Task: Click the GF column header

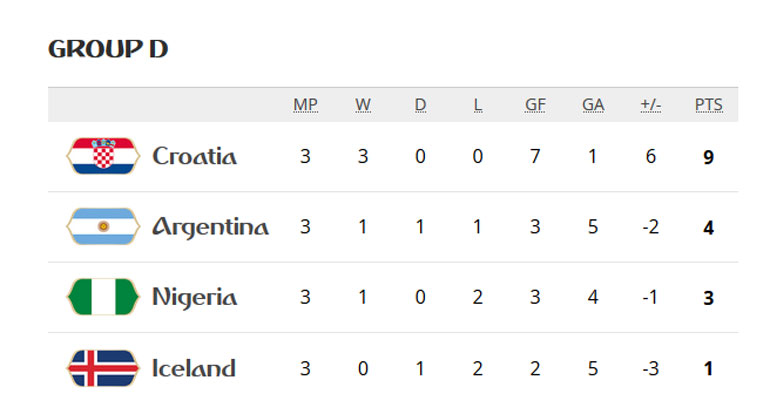Action: (535, 104)
